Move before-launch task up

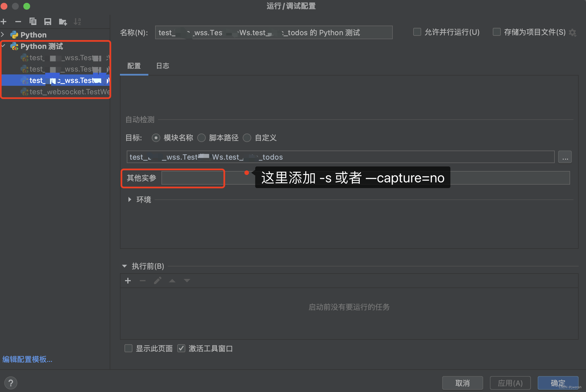point(172,281)
